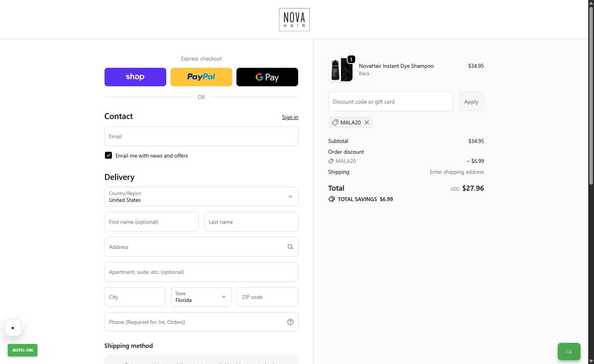Pay with Shop Pay express button
The height and width of the screenshot is (364, 594).
(135, 77)
